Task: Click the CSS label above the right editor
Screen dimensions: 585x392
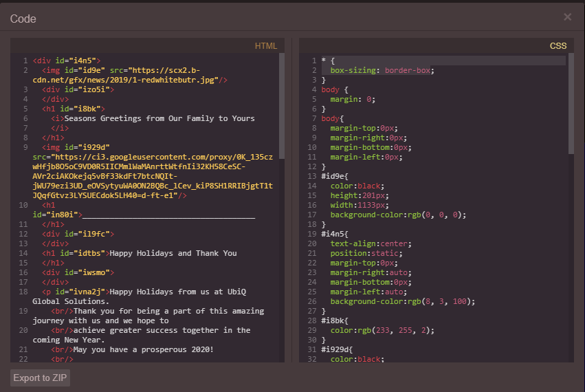Action: point(558,46)
